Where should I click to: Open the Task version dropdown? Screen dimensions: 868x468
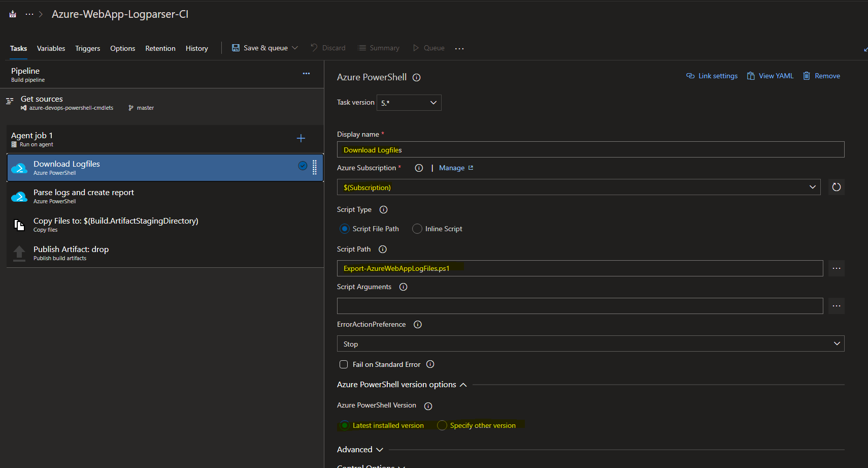pos(409,103)
